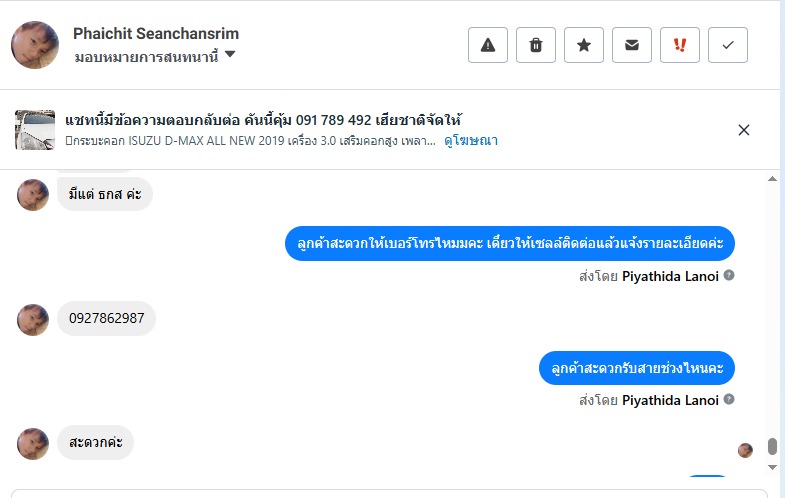785x498 pixels.
Task: Open the assign conversation dropdown arrow
Action: [x=230, y=55]
